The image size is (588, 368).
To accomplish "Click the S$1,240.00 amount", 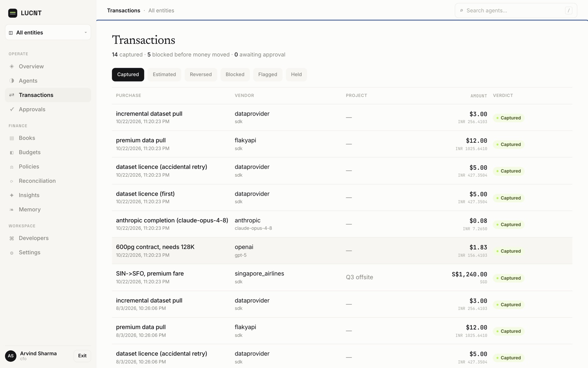I will coord(469,275).
